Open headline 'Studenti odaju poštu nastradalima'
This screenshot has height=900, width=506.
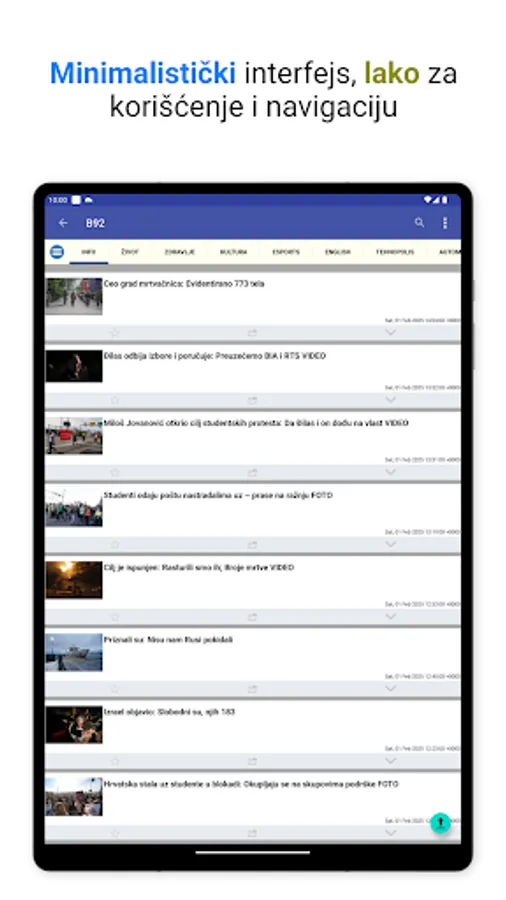point(218,495)
